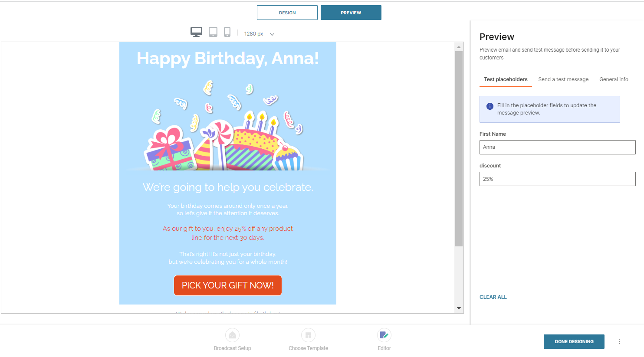The image size is (644, 357).
Task: Edit the discount placeholder field
Action: (x=557, y=179)
